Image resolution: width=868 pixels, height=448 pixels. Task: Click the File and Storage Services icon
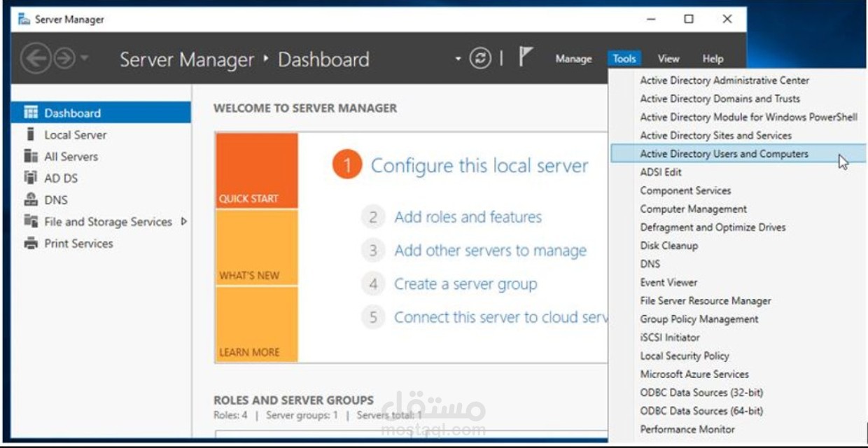[31, 221]
